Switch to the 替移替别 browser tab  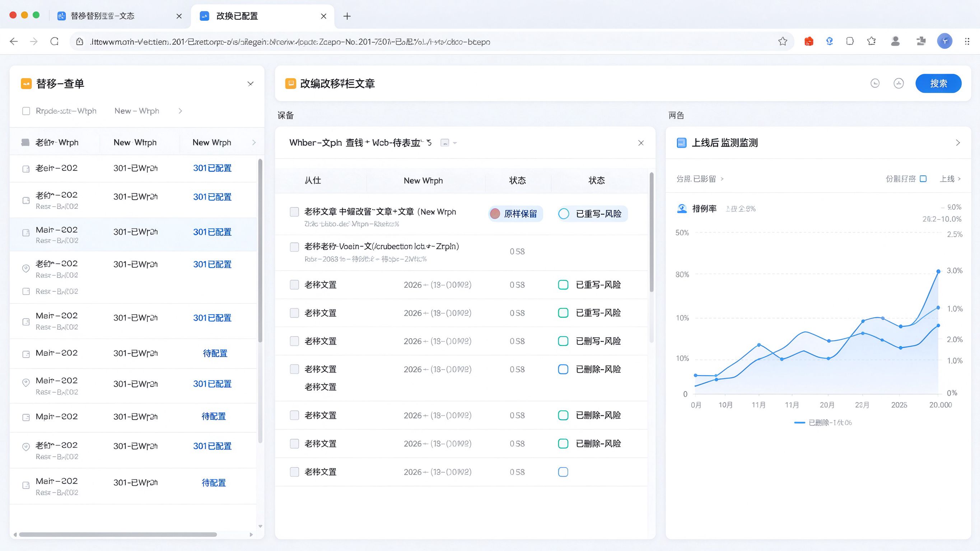click(x=119, y=16)
